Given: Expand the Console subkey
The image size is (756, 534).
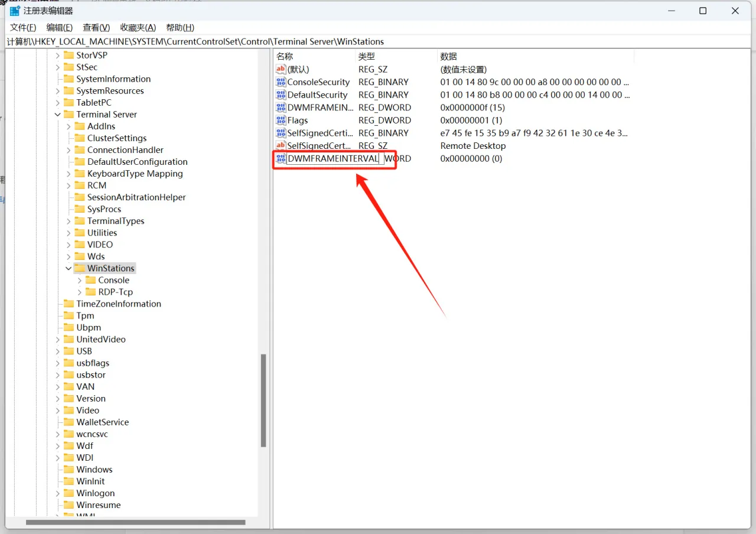Looking at the screenshot, I should coord(80,280).
